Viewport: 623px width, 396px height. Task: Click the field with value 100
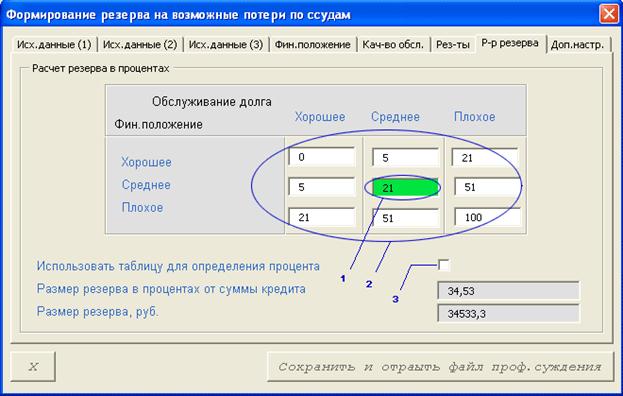(488, 217)
